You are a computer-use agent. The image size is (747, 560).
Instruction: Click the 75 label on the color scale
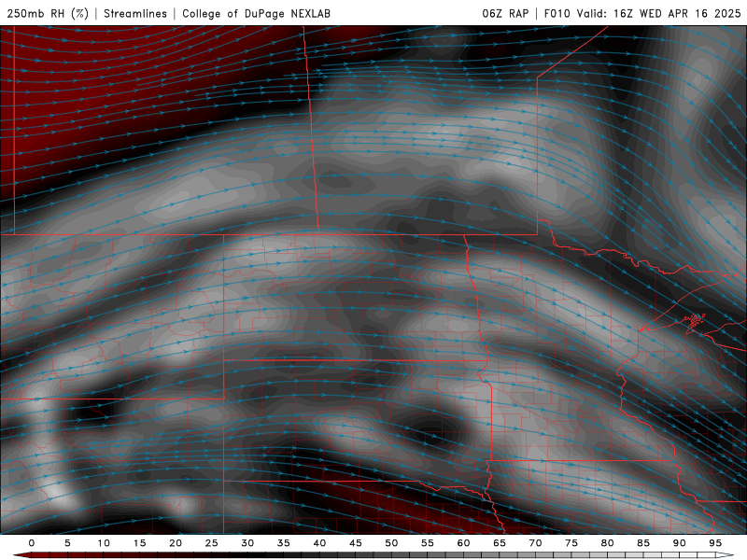[571, 543]
